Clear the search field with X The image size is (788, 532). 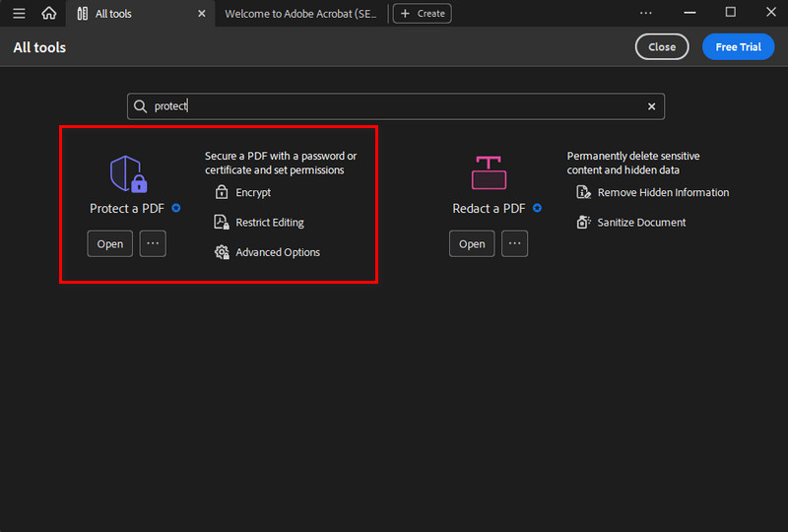[651, 106]
